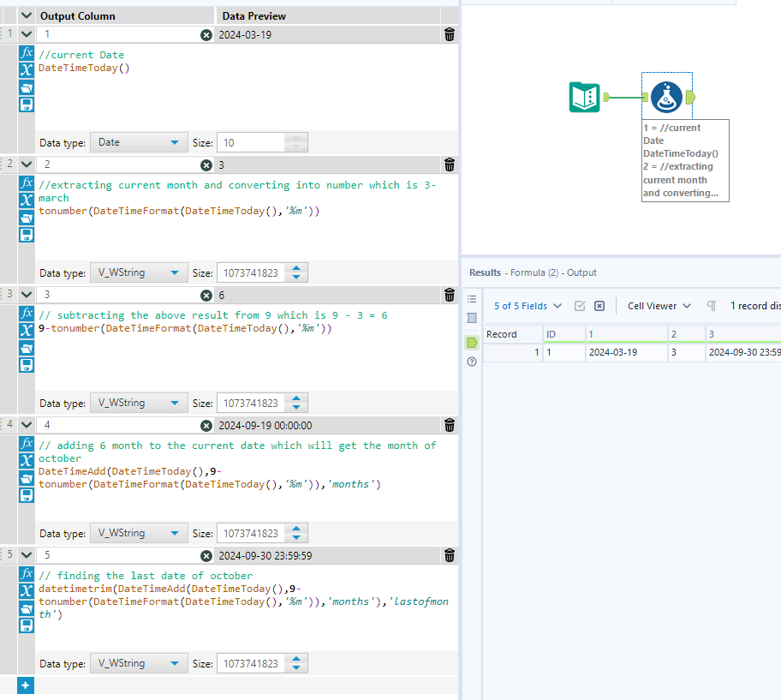Open a saved expression via the folder icon
The height and width of the screenshot is (700, 781).
pos(27,87)
